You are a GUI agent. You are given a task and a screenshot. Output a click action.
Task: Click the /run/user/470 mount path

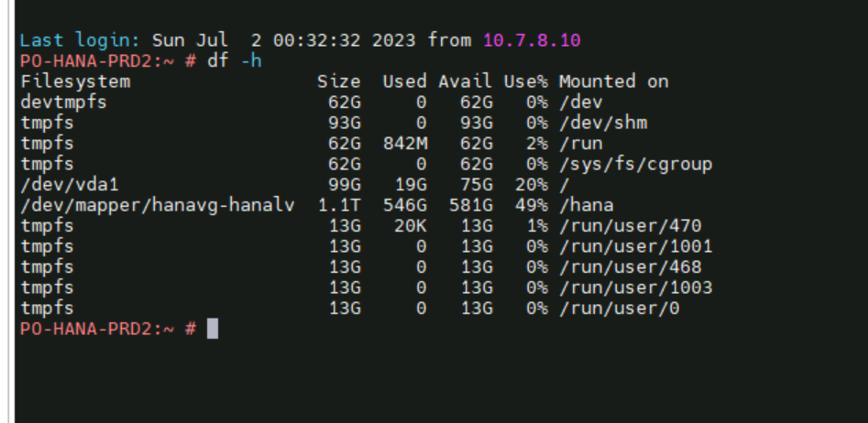(631, 226)
